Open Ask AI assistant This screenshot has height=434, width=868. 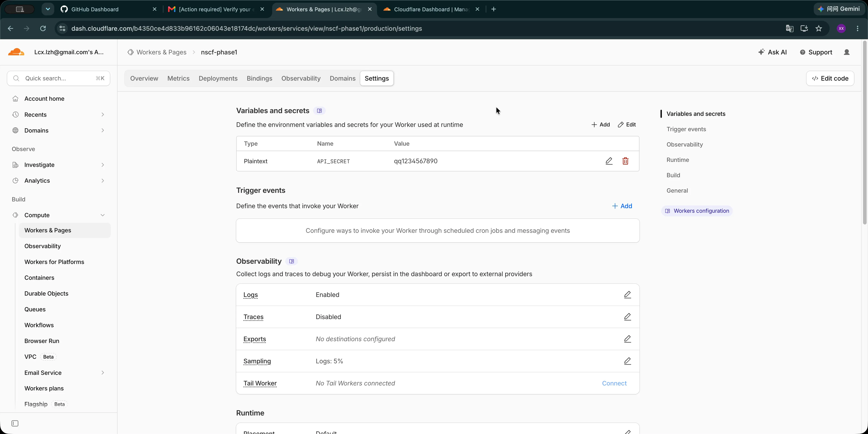tap(772, 52)
